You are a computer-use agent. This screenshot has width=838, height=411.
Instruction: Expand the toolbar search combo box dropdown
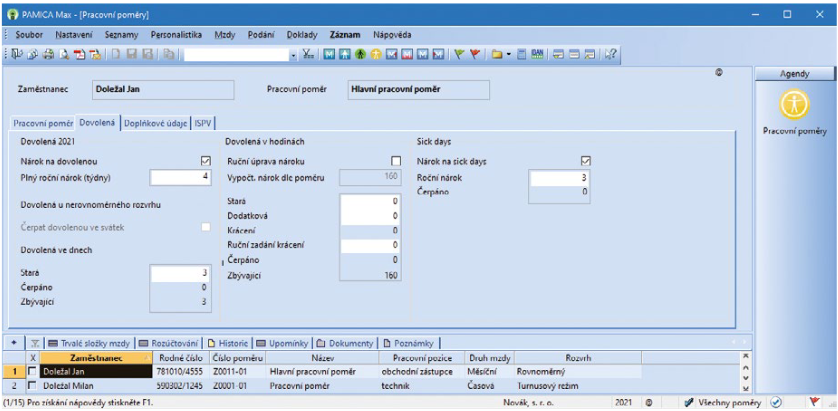click(290, 53)
